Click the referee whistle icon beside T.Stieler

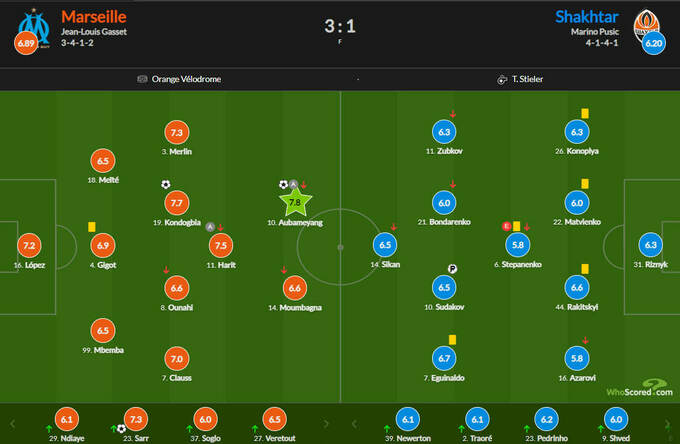tap(499, 79)
